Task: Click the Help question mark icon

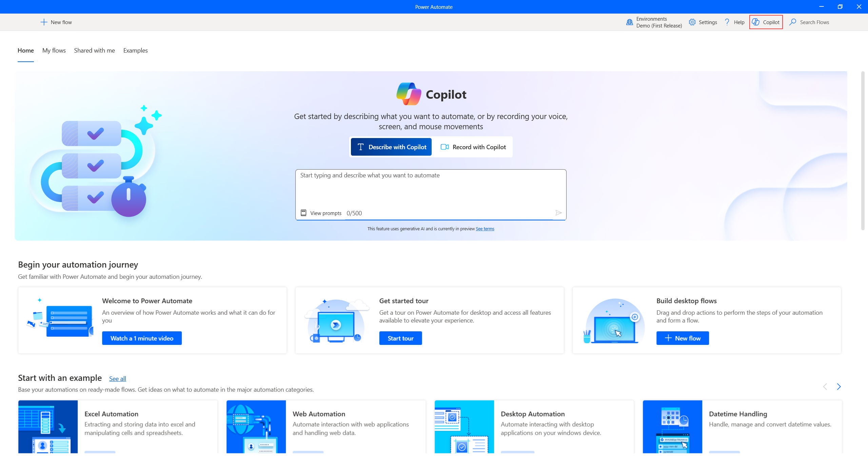Action: (727, 22)
